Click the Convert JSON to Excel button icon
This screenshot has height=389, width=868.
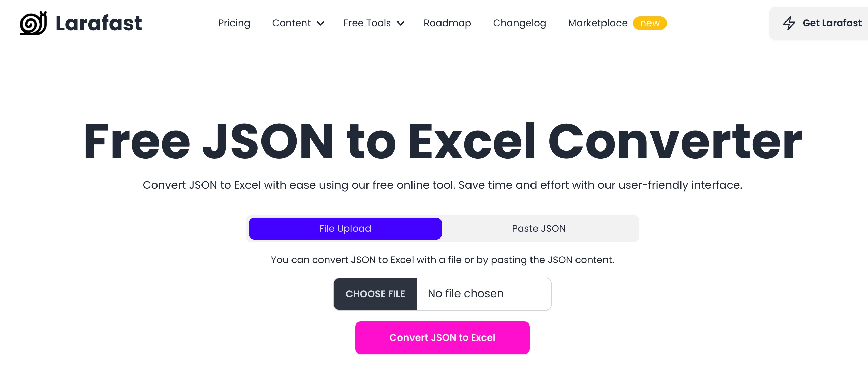pyautogui.click(x=443, y=337)
